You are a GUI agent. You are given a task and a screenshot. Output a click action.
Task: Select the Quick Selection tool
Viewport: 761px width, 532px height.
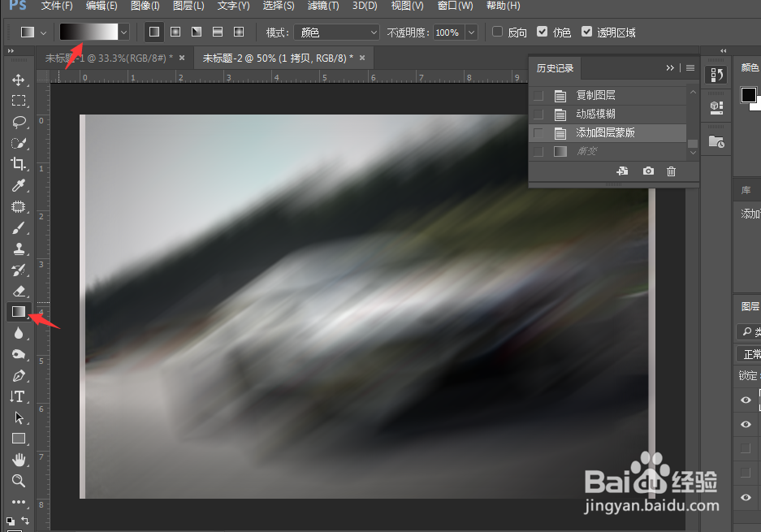(x=19, y=143)
